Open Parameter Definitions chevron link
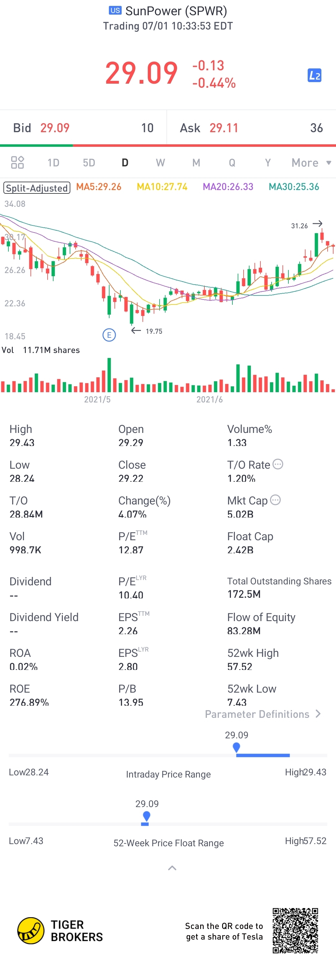This screenshot has width=336, height=980. click(263, 714)
